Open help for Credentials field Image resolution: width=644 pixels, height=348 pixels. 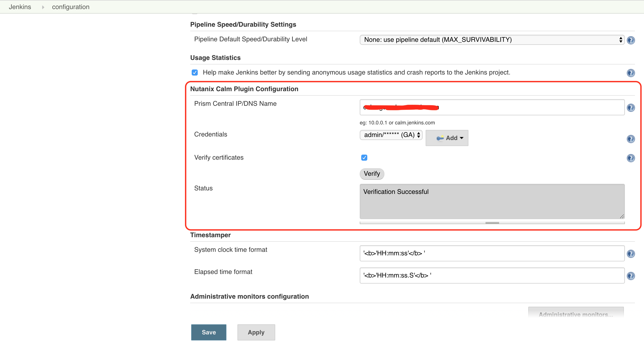click(x=631, y=139)
